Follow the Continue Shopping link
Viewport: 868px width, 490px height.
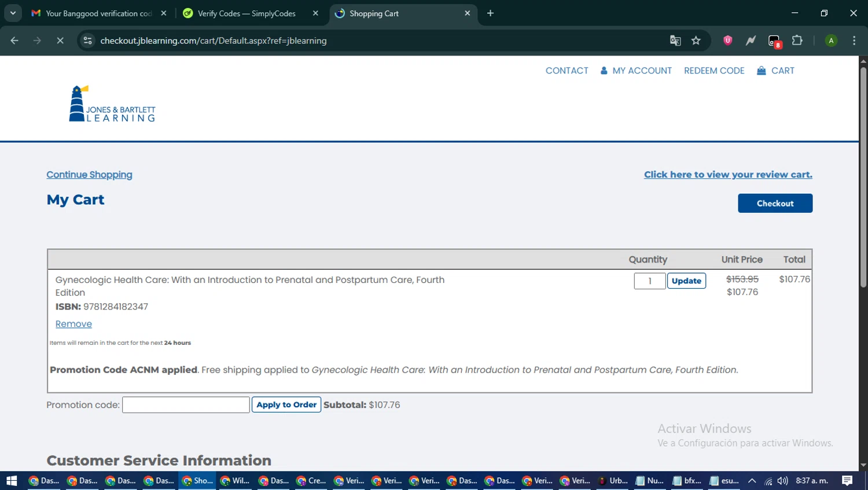[89, 175]
